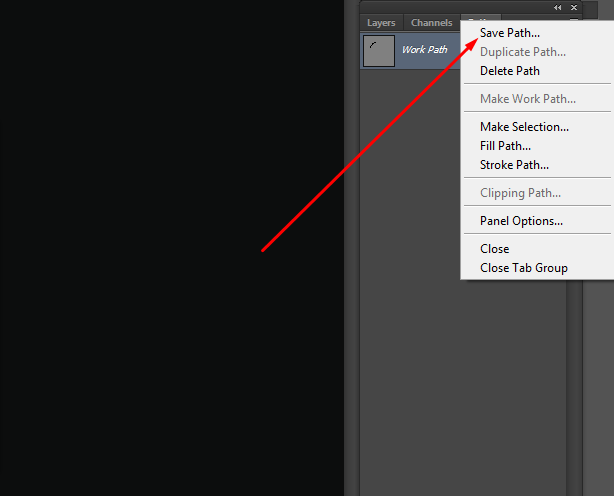Select the Stroke Path menu item
This screenshot has width=614, height=496.
(514, 165)
